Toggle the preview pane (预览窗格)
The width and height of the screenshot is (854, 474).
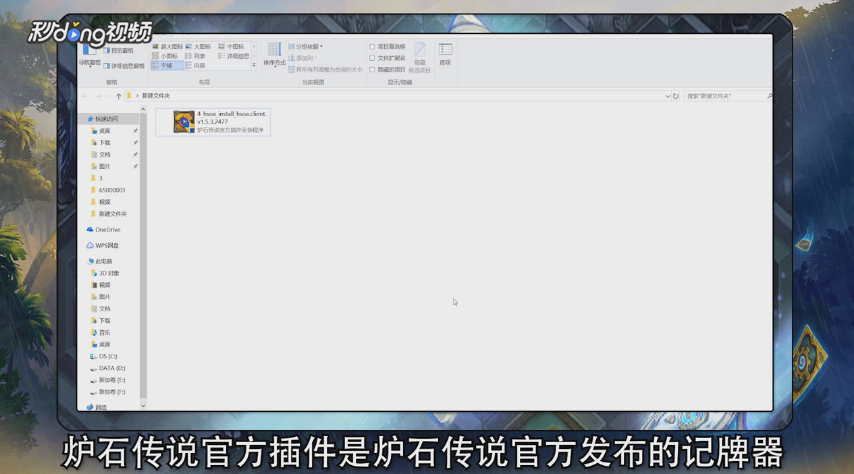(118, 51)
